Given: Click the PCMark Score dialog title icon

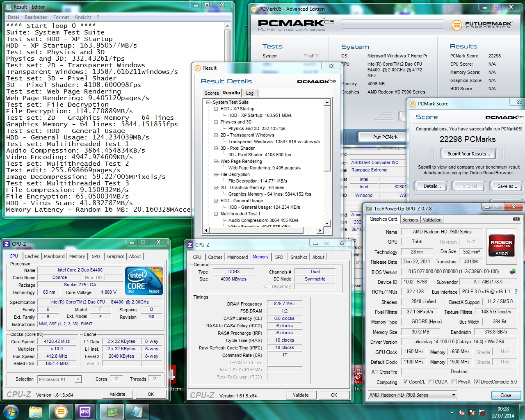Looking at the screenshot, I should [412, 104].
